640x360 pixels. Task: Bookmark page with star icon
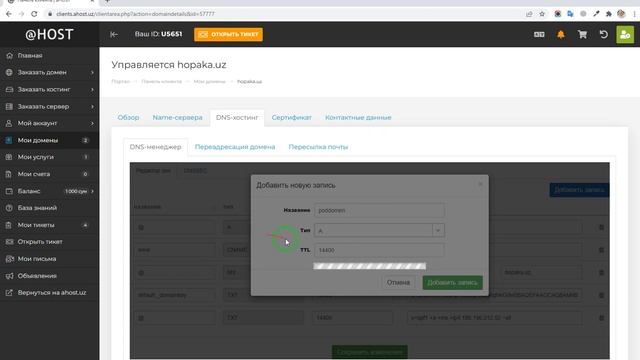pos(542,14)
